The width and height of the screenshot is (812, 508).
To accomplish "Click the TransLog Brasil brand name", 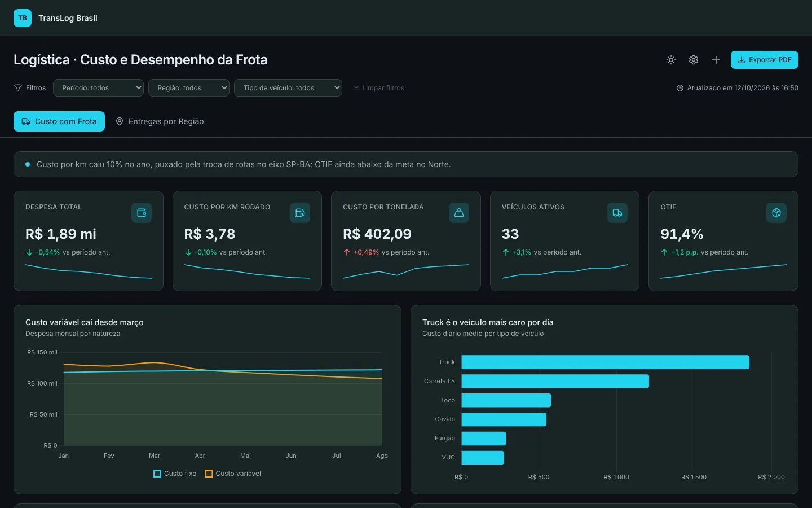I will pos(68,18).
